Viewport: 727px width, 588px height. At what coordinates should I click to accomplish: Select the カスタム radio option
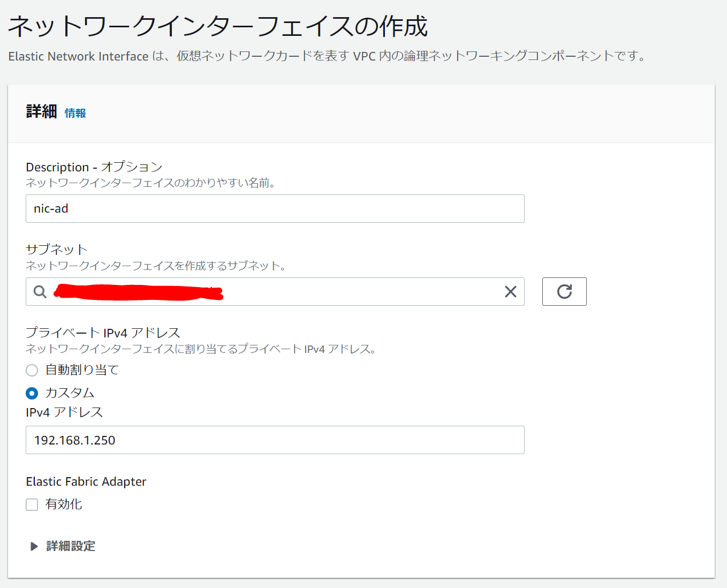coord(32,393)
